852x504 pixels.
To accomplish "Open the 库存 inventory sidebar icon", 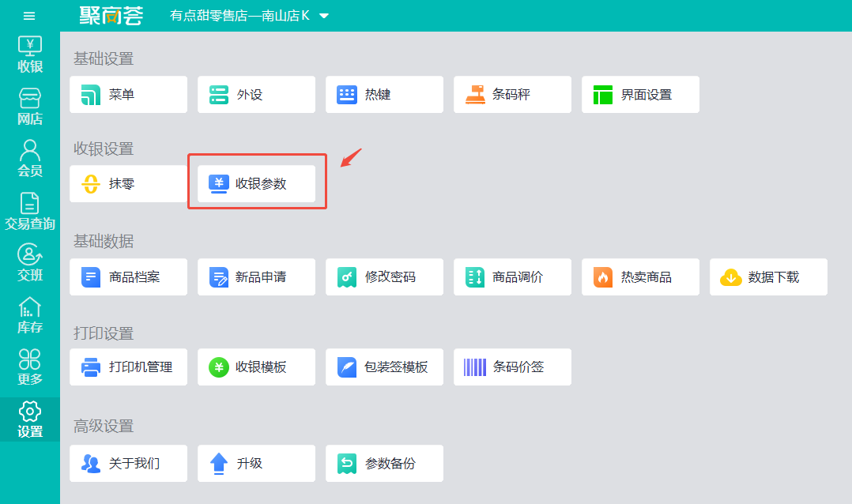I will (30, 315).
